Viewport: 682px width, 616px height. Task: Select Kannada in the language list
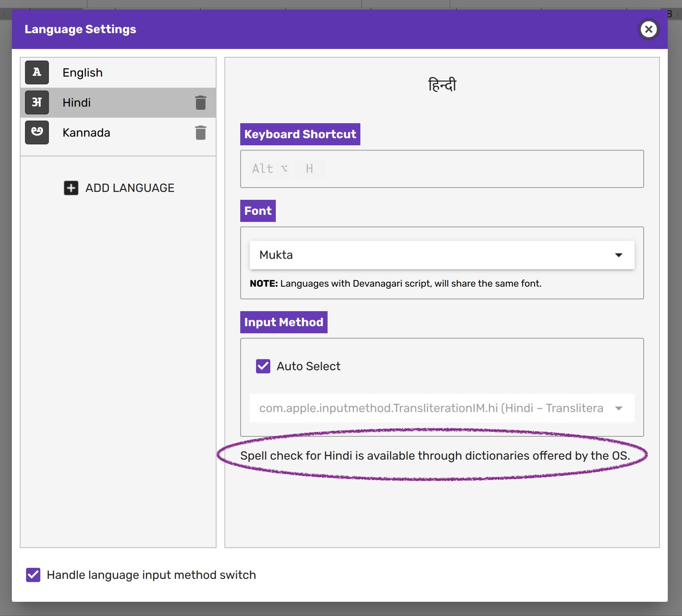(x=86, y=133)
